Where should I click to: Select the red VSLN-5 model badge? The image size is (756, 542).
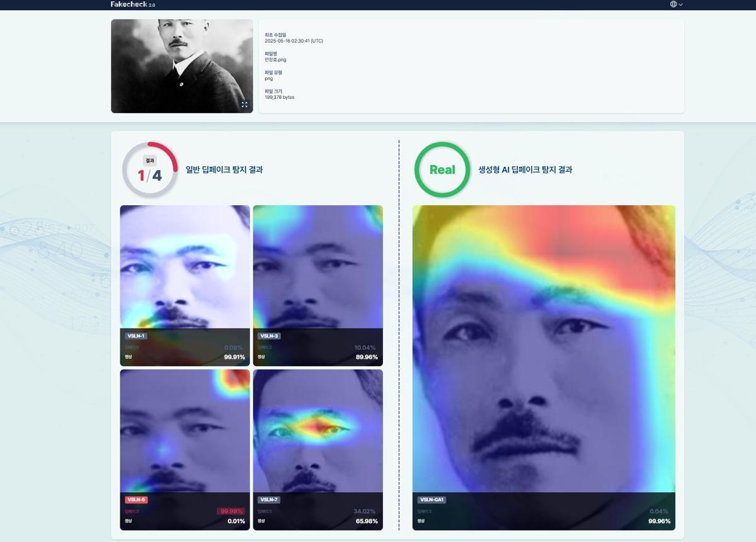tap(136, 500)
